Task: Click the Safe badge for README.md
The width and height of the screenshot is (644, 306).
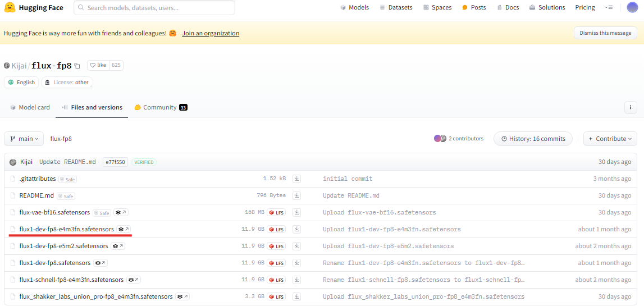Action: tap(66, 197)
